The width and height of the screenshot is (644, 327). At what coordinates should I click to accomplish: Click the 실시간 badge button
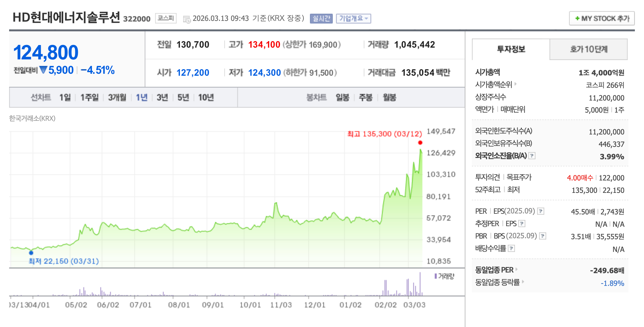pos(321,18)
